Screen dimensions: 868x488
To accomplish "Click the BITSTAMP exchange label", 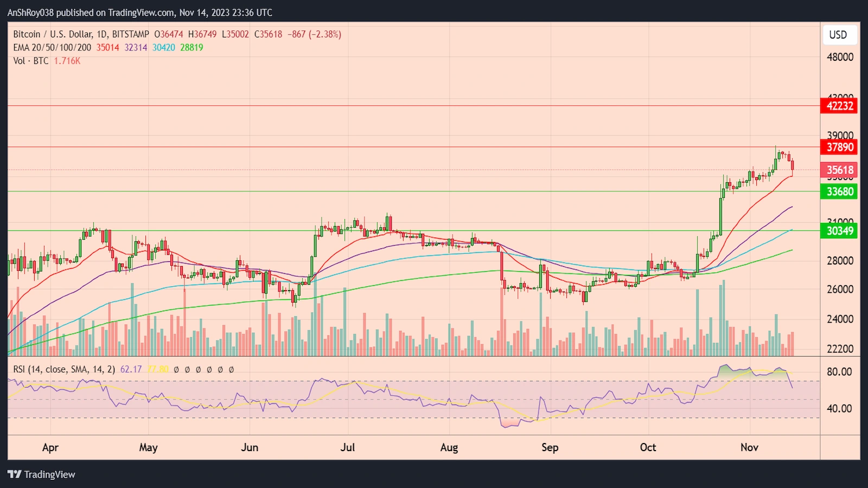I will [x=130, y=34].
